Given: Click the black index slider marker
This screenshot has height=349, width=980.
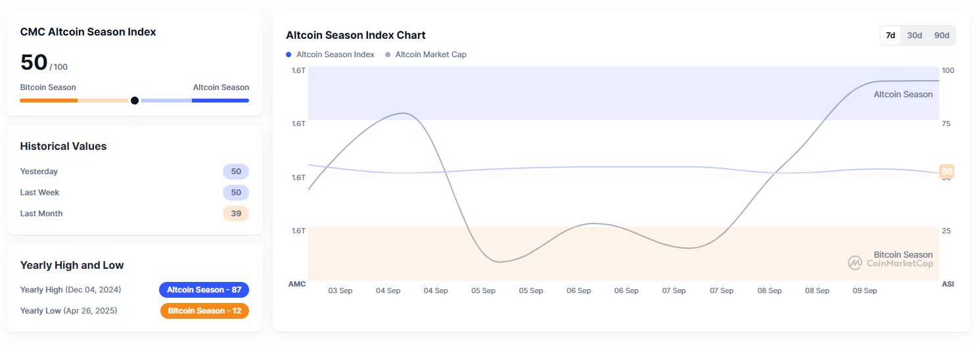Looking at the screenshot, I should (135, 101).
